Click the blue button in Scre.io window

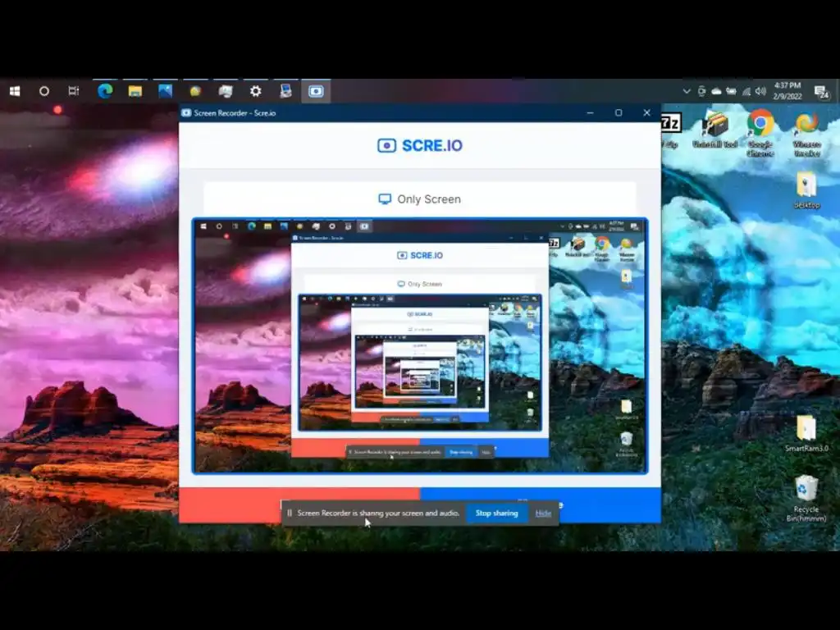pos(541,504)
